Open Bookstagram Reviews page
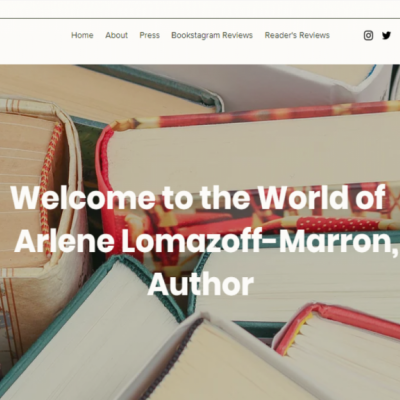Viewport: 400px width, 400px height. [212, 35]
